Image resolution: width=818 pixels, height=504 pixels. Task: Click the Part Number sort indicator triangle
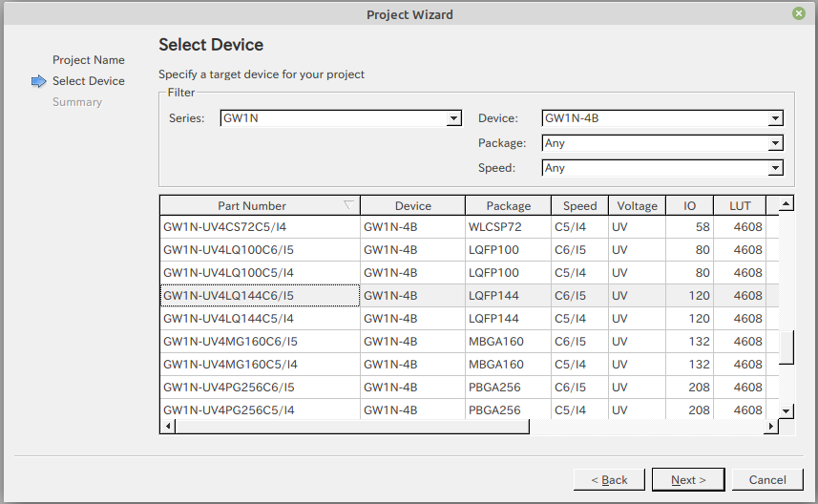point(348,204)
